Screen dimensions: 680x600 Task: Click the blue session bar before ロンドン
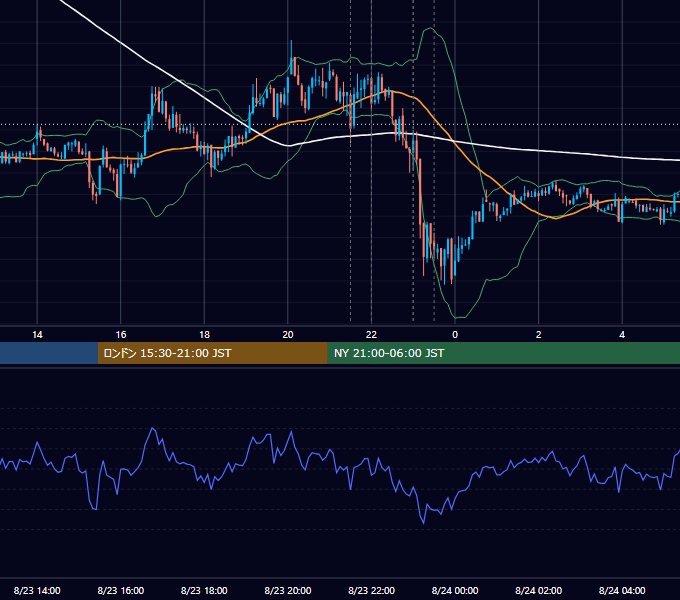click(x=49, y=353)
